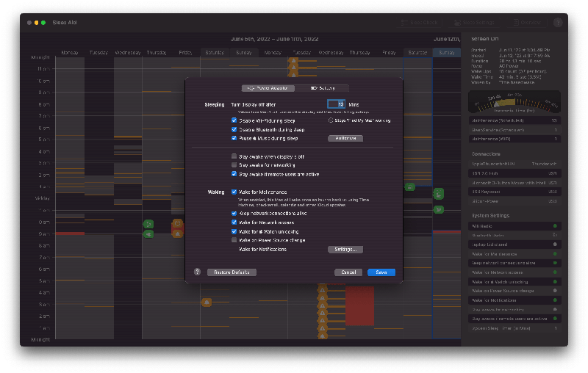This screenshot has width=588, height=373.
Task: Focus the display-off minutes field
Action: [336, 104]
